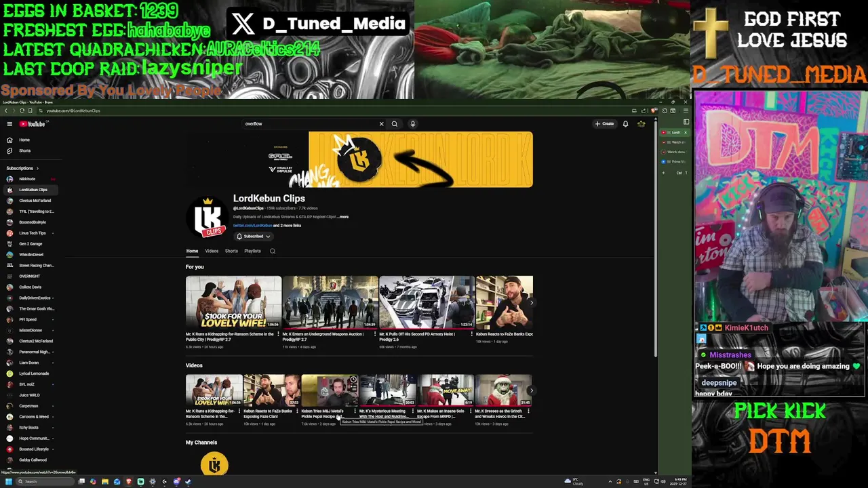This screenshot has height=488, width=868.
Task: Play the 'Move Away' Insane Solo Escape video
Action: tap(446, 390)
